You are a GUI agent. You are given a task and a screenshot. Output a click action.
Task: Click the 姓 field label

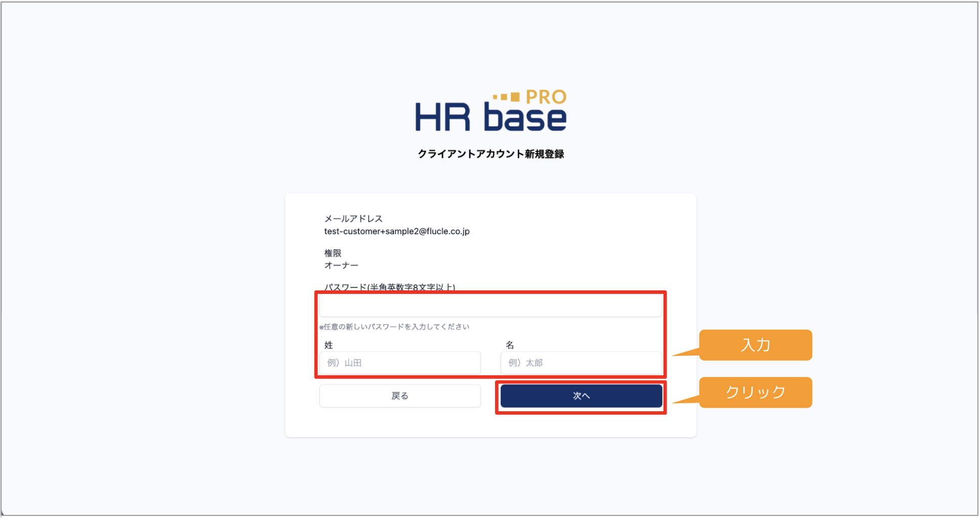point(329,345)
